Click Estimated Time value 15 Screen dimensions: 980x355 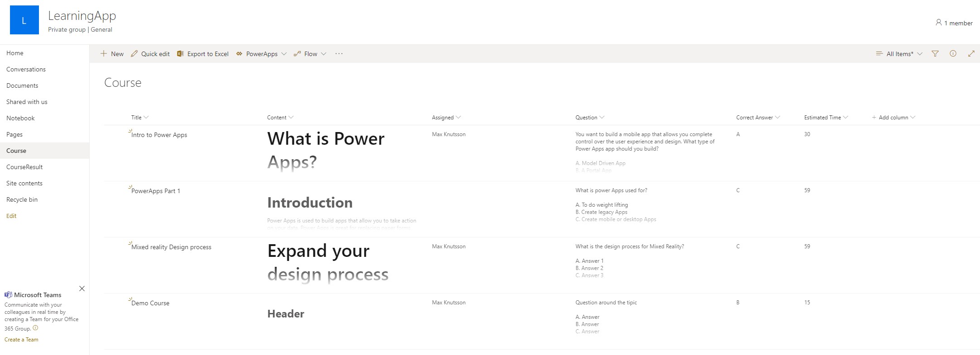point(807,303)
